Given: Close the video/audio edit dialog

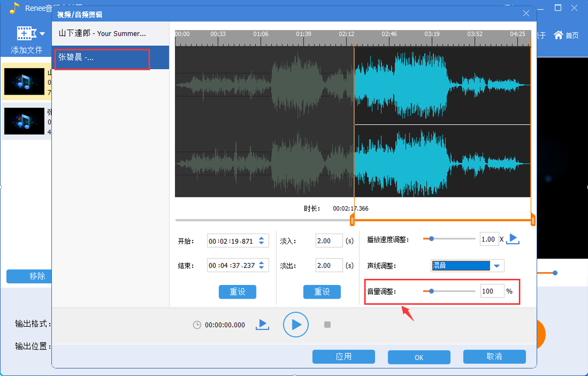Looking at the screenshot, I should 526,14.
